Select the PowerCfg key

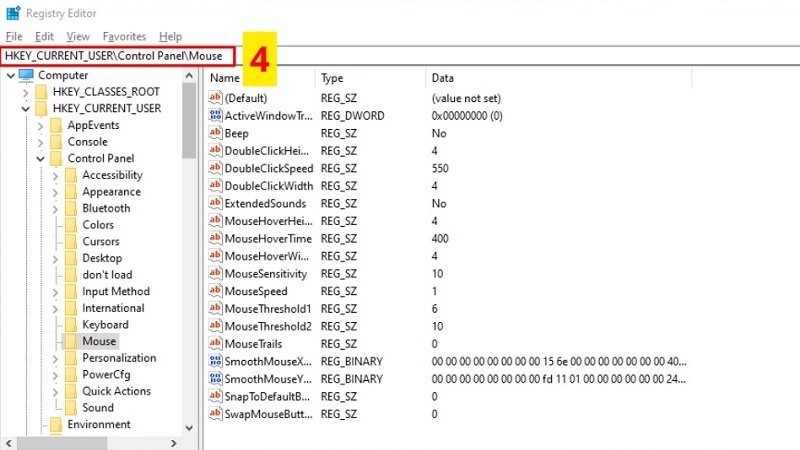[x=106, y=374]
